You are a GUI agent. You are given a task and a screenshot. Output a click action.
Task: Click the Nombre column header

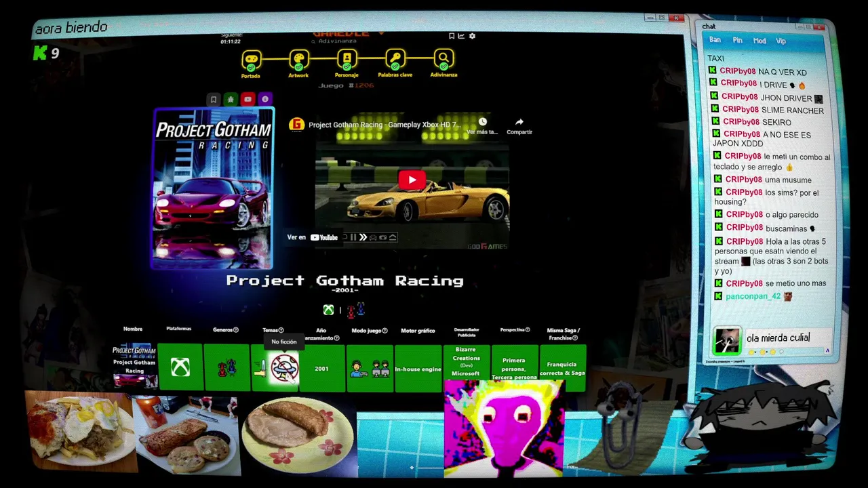(133, 329)
